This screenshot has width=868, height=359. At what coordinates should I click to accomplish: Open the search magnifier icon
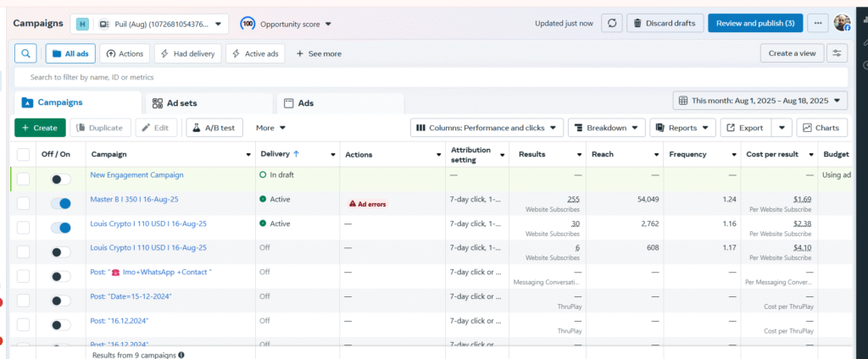26,53
